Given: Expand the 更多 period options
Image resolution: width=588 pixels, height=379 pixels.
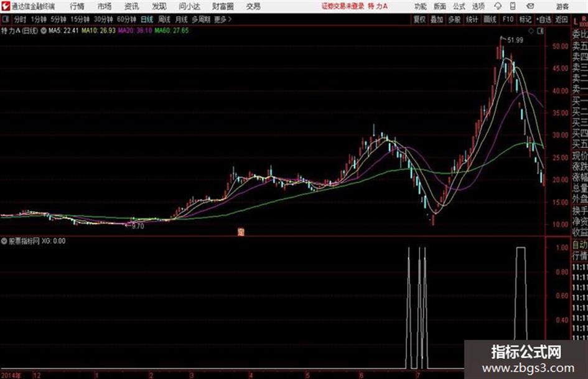Looking at the screenshot, I should 223,19.
